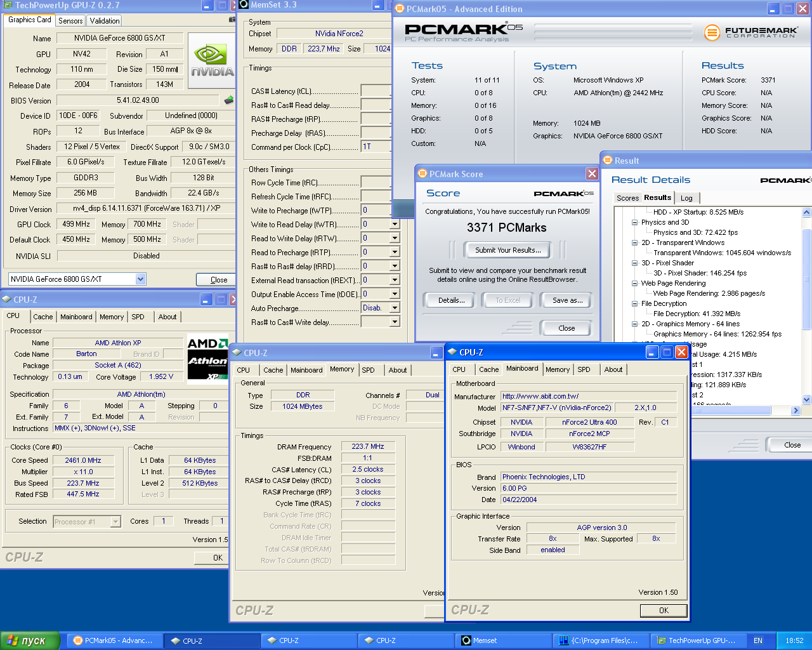Image resolution: width=812 pixels, height=650 pixels.
Task: Click OK in the Mainboard CPU-Z window
Action: [x=664, y=611]
